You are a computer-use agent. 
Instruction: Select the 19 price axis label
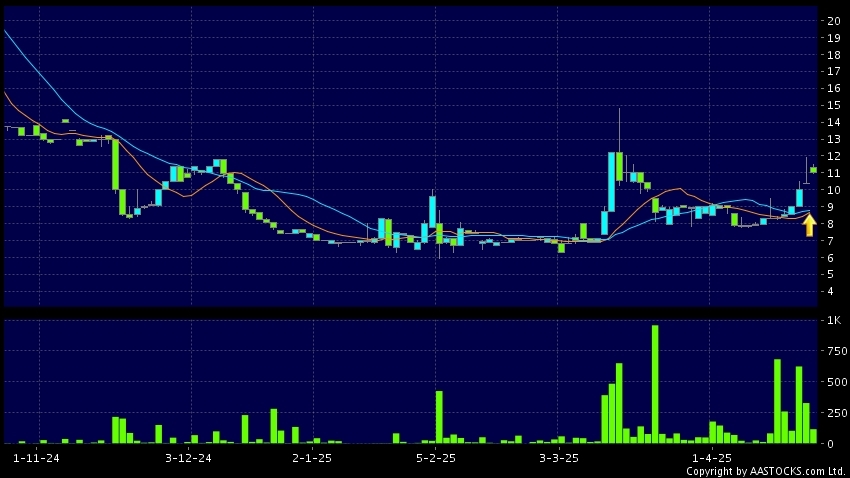click(x=834, y=38)
